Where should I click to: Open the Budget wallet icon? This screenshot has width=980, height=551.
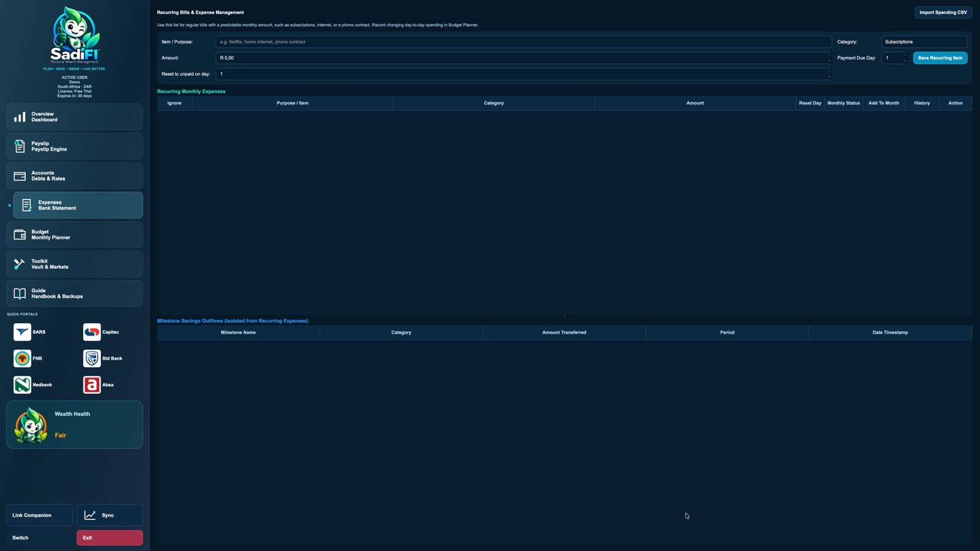point(20,234)
